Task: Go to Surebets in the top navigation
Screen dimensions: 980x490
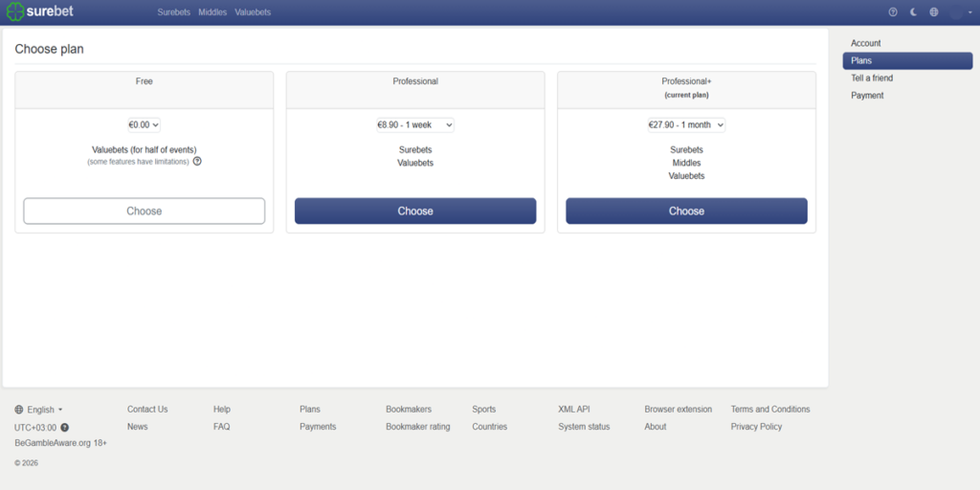Action: click(173, 12)
